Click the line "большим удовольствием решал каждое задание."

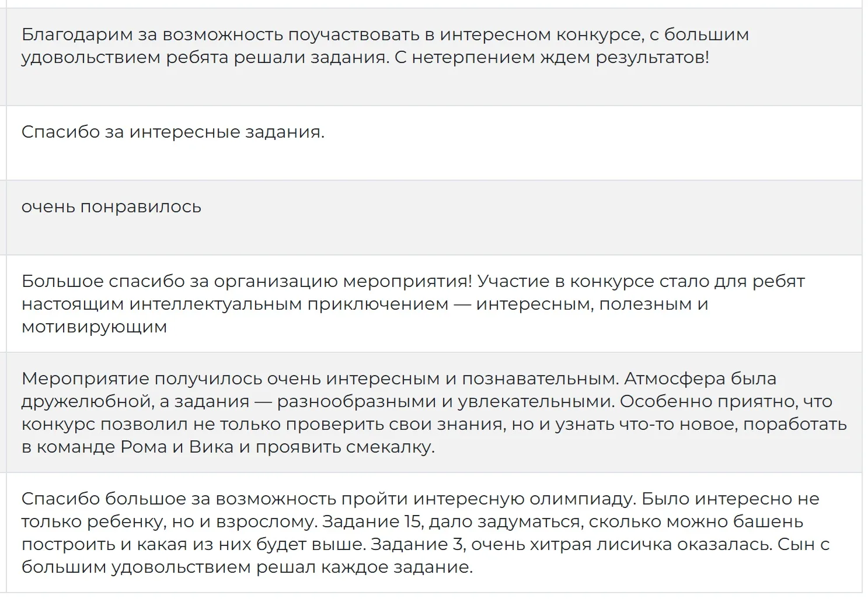click(x=247, y=567)
